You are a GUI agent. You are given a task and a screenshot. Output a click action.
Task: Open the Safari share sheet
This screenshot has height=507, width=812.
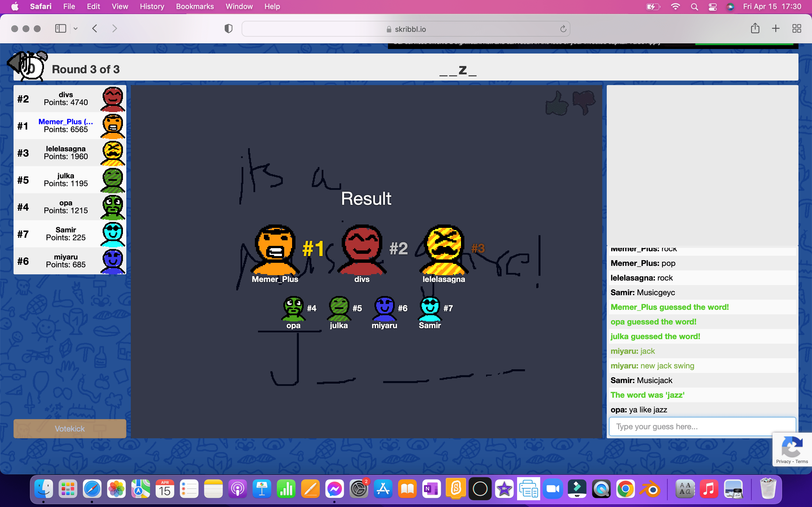coord(755,28)
